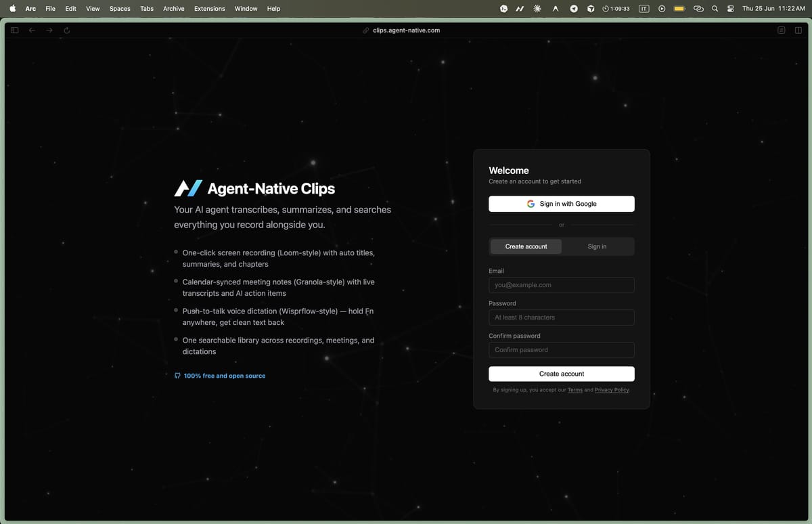Open the location arrow menu bar icon
This screenshot has width=812, height=524.
point(573,9)
